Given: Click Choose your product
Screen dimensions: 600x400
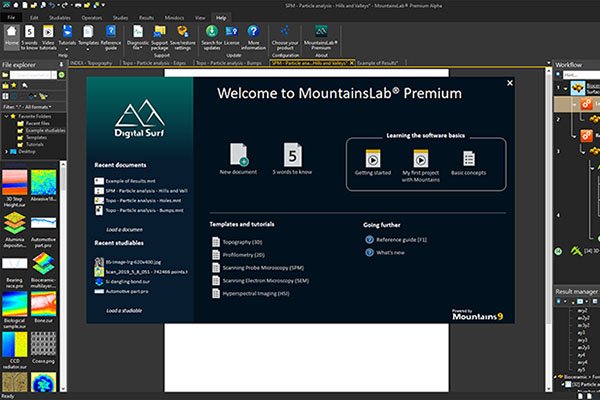Looking at the screenshot, I should pyautogui.click(x=285, y=37).
